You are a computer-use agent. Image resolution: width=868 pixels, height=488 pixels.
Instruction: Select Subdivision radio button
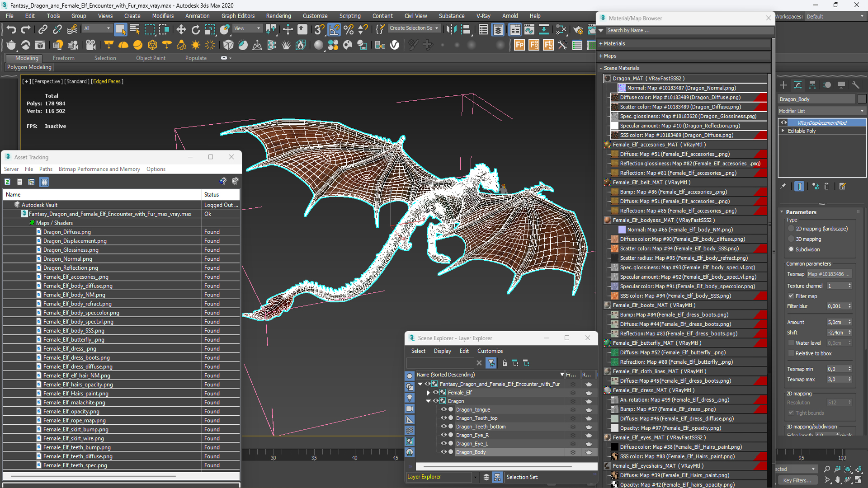(791, 249)
